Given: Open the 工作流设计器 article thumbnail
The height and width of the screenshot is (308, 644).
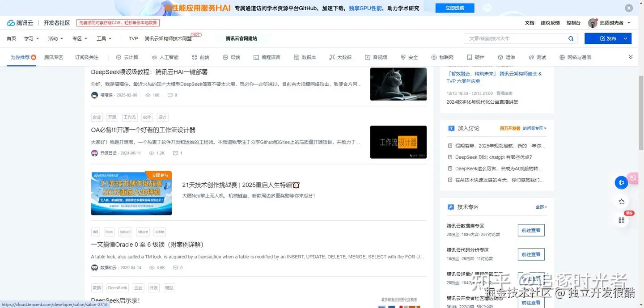Looking at the screenshot, I should click(x=398, y=142).
